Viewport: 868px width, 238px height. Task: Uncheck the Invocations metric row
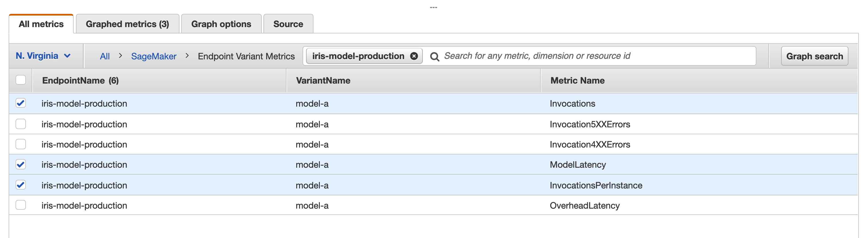point(21,103)
